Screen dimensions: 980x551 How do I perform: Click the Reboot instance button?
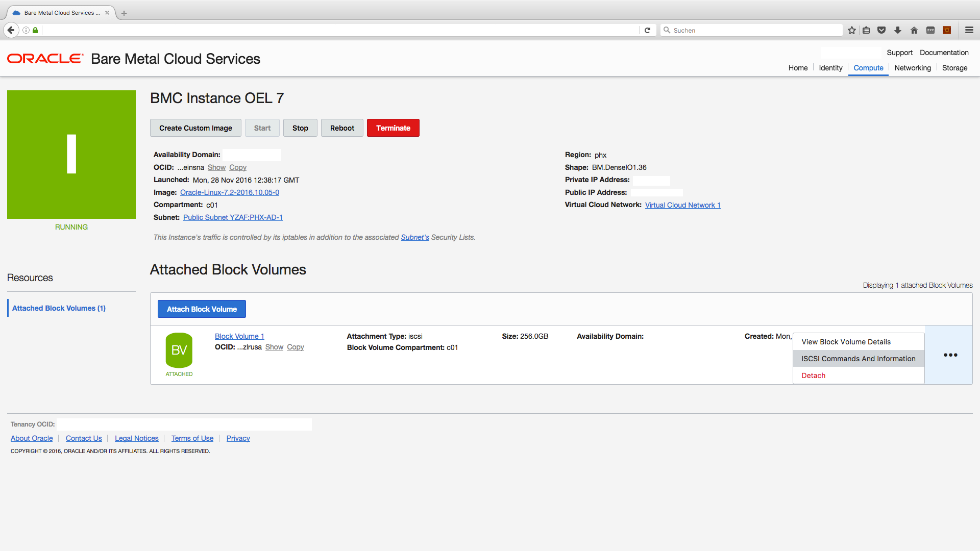pyautogui.click(x=342, y=128)
